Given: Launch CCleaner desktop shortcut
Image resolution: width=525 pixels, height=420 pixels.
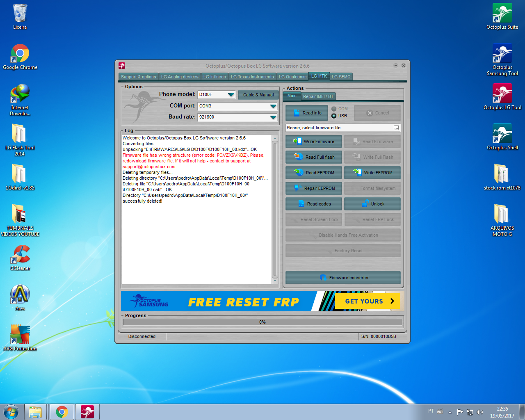Looking at the screenshot, I should (x=20, y=258).
